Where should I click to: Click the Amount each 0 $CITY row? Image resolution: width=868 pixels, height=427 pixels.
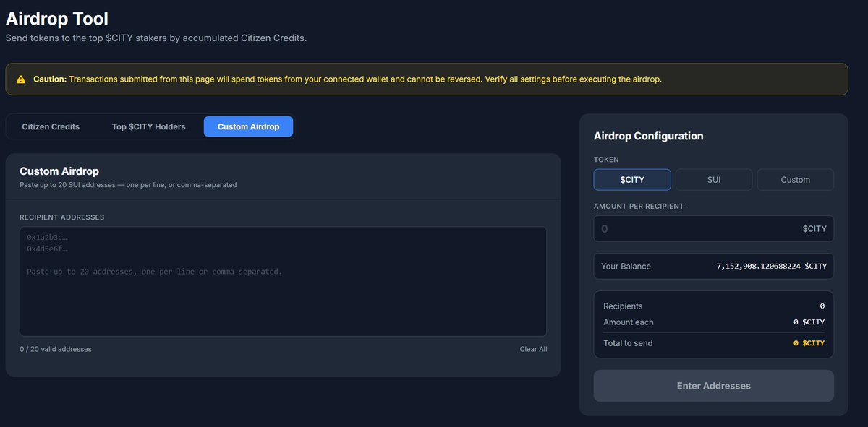pos(714,322)
